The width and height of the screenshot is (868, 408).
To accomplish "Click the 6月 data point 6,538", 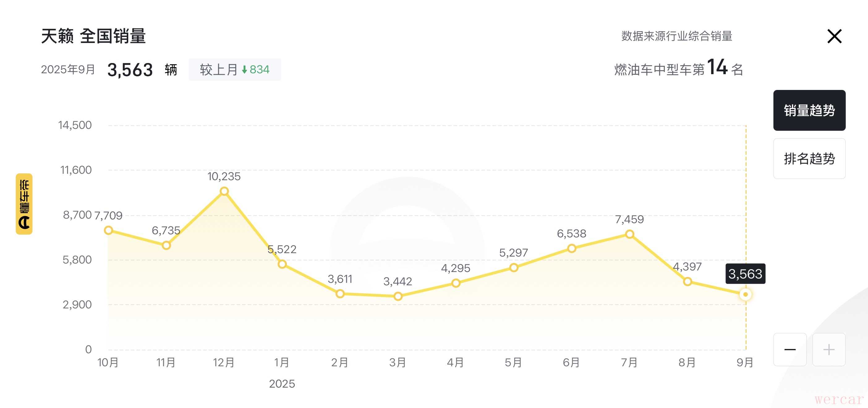I will (572, 249).
